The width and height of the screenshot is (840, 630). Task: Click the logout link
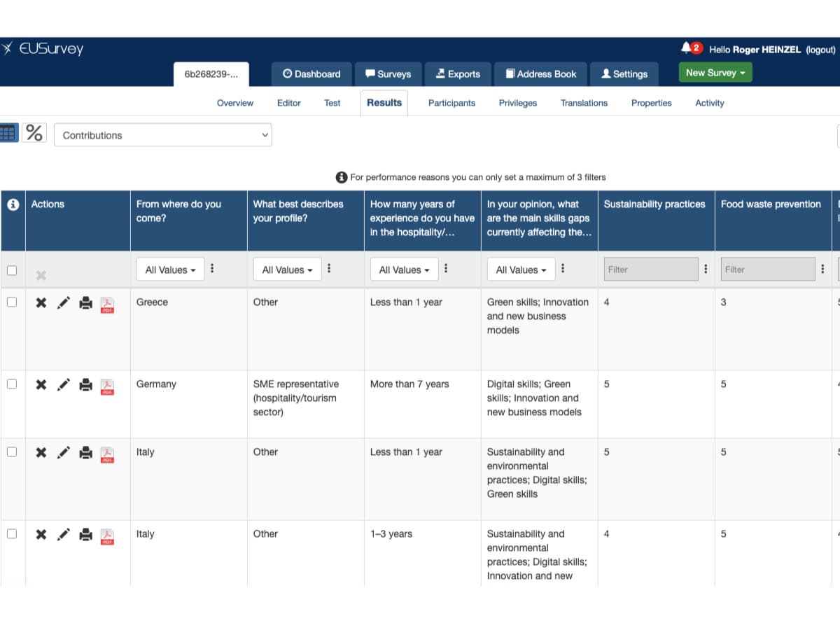coord(821,50)
